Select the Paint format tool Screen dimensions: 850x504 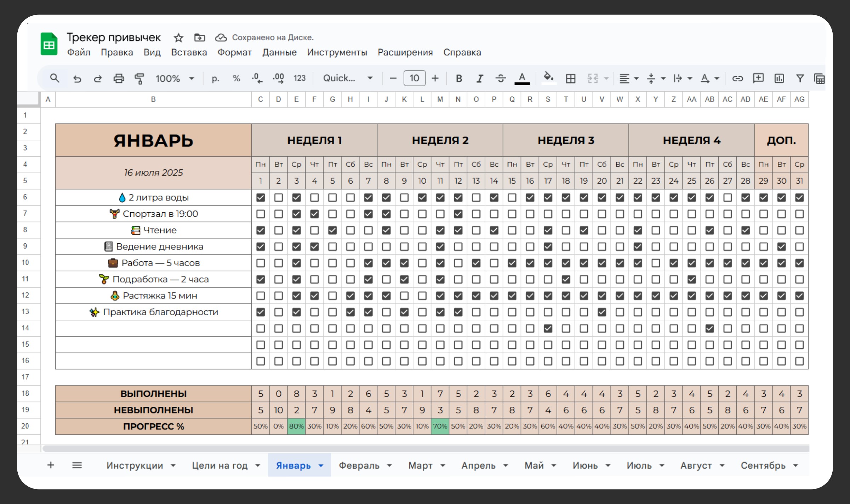coord(139,79)
